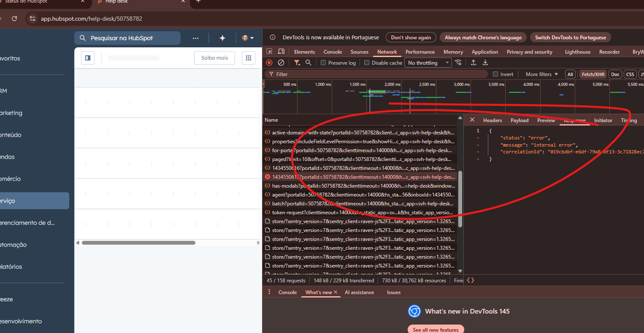
Task: Enable the Preserve log checkbox
Action: point(323,63)
